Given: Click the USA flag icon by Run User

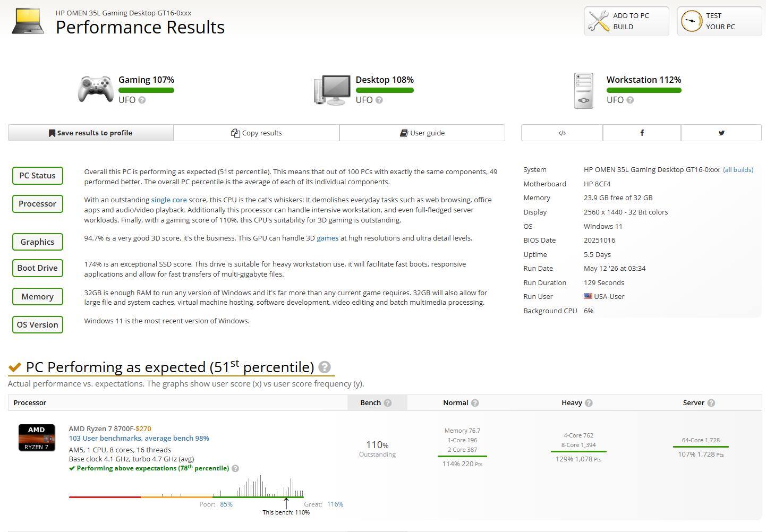Looking at the screenshot, I should (x=588, y=296).
